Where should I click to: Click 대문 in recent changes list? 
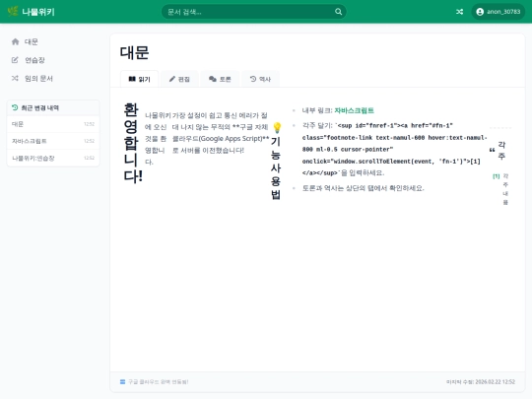pos(53,124)
